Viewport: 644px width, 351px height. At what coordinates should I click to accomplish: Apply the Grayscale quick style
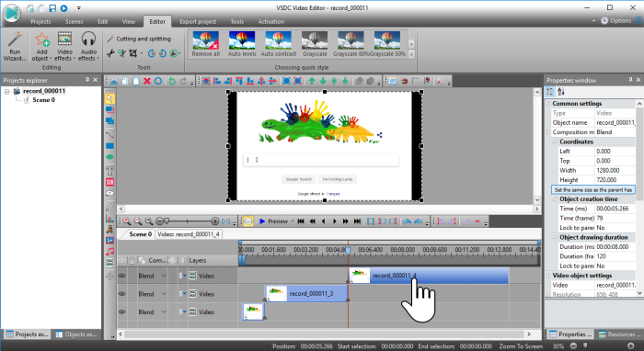pos(315,44)
